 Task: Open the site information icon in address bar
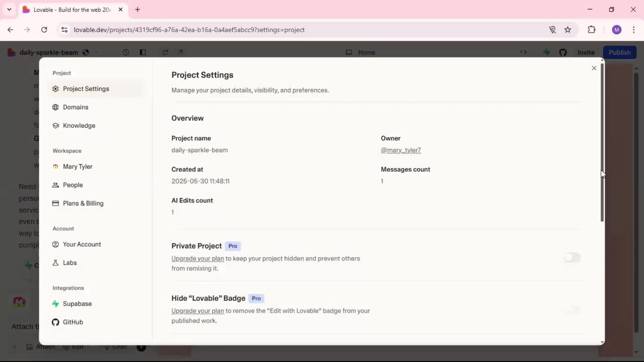[64, 29]
